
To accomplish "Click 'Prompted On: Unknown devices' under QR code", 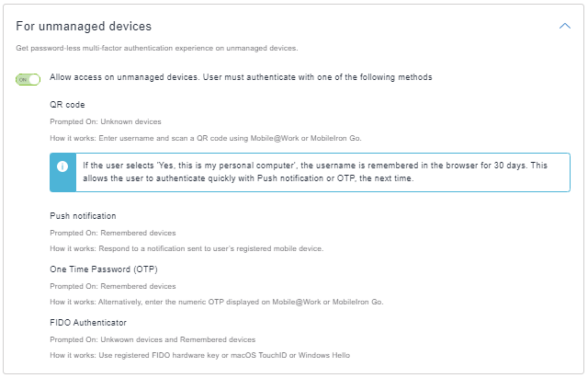I will pos(106,121).
